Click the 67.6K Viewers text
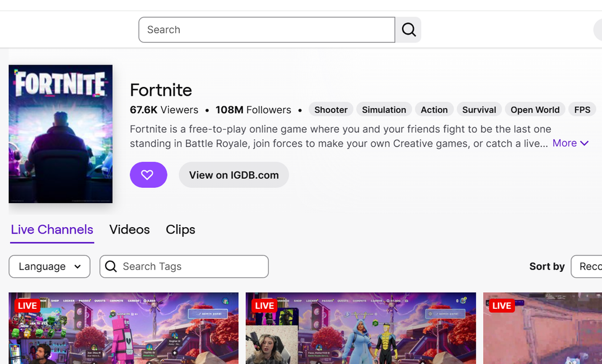 [164, 110]
